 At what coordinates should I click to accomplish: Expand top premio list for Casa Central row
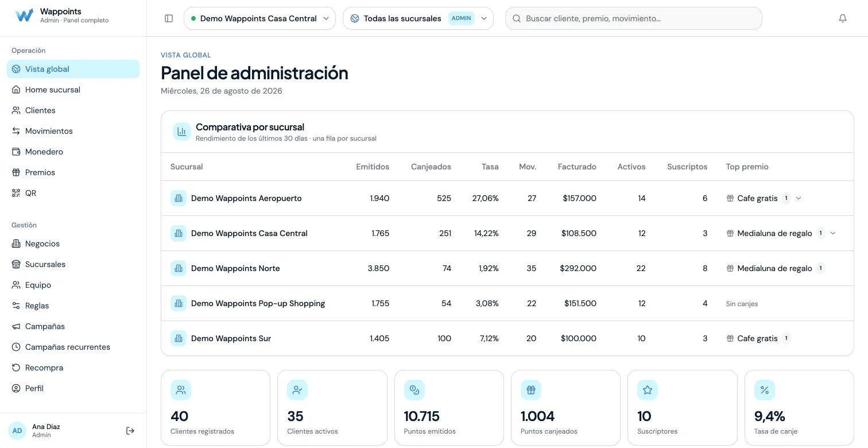(833, 233)
